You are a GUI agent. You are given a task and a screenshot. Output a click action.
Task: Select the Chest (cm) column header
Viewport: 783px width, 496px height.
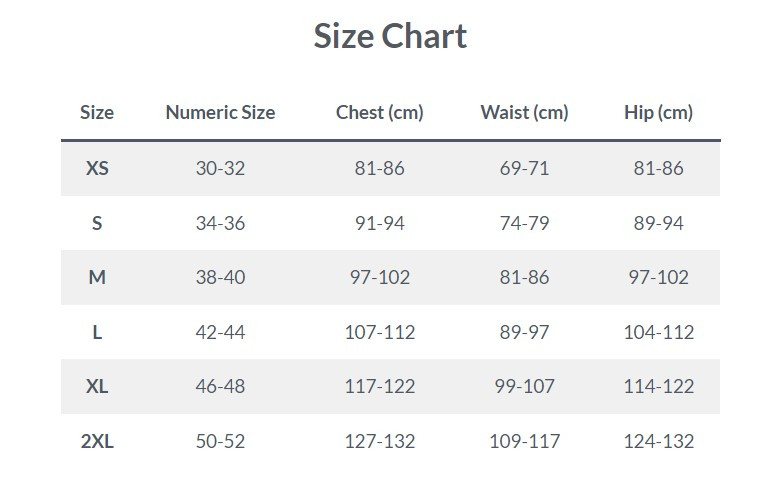[x=380, y=112]
